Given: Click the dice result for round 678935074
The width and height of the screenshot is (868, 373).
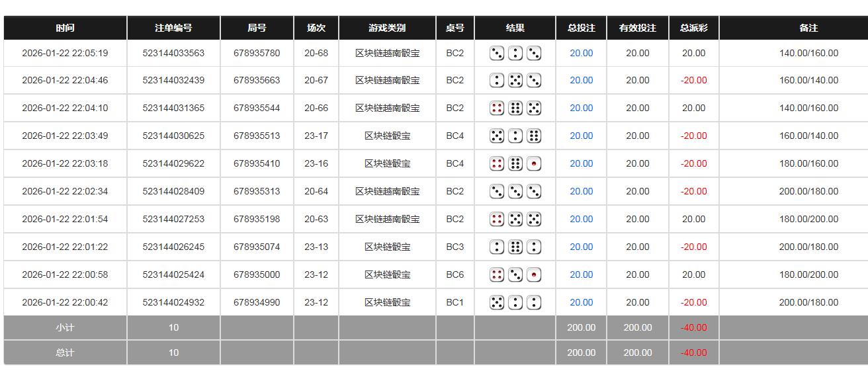Looking at the screenshot, I should (515, 247).
